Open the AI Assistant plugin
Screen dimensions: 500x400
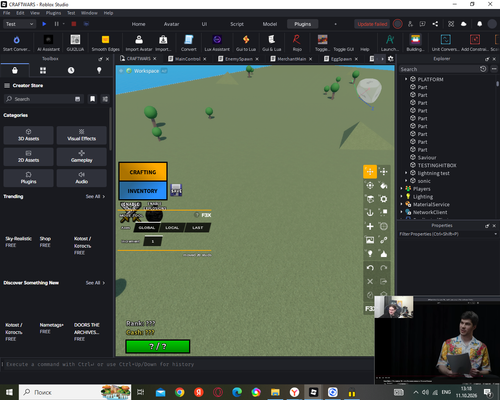click(x=48, y=43)
